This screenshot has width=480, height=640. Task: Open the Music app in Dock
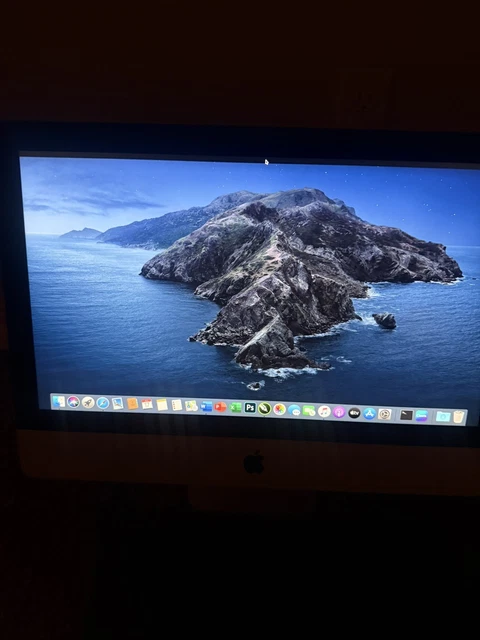click(x=324, y=411)
